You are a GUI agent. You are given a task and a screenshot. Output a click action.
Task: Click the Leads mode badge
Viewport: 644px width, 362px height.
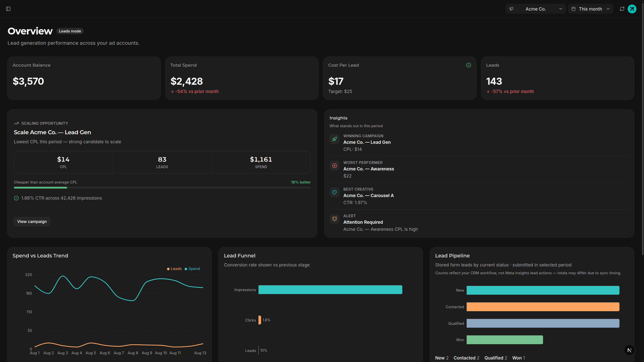pos(70,31)
